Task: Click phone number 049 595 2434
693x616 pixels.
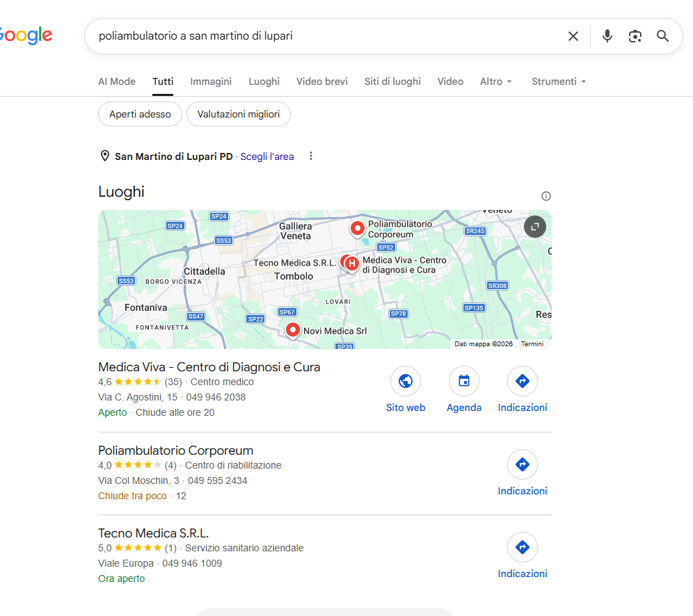Action: coord(218,480)
